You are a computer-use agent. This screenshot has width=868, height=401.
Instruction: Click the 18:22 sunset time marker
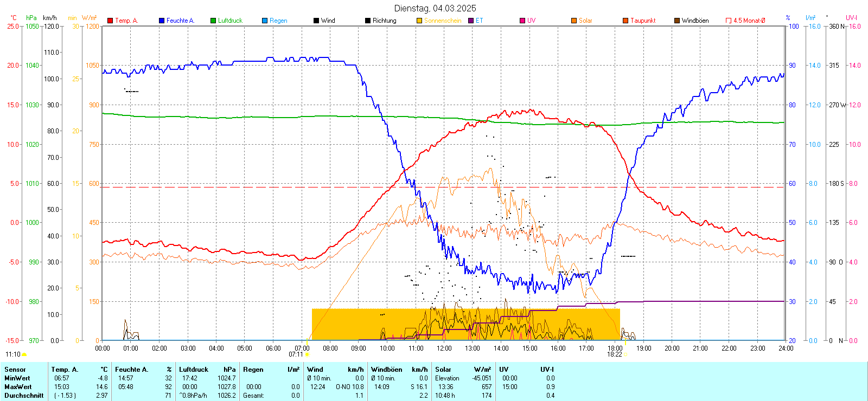(x=615, y=354)
